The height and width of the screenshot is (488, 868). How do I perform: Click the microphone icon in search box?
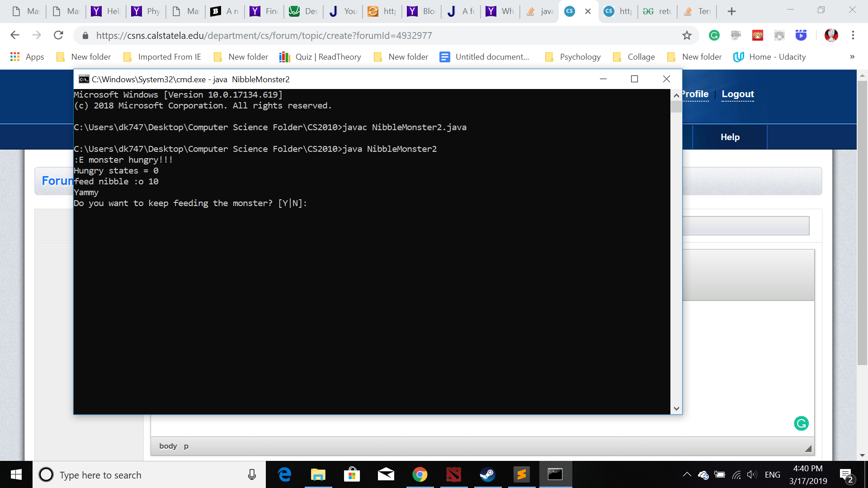click(x=252, y=474)
